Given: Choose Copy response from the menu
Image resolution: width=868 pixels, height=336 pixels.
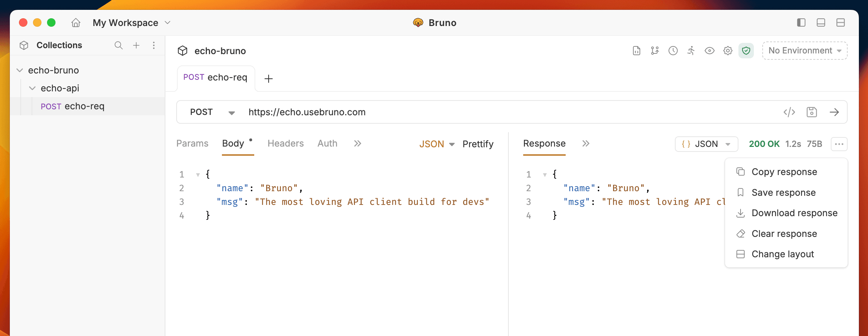Looking at the screenshot, I should tap(784, 172).
